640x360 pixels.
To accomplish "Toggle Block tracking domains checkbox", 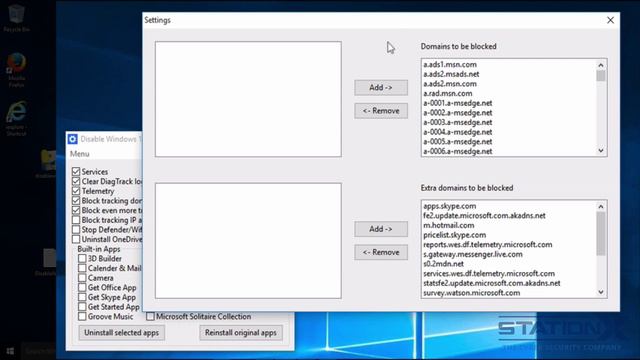I will point(76,201).
